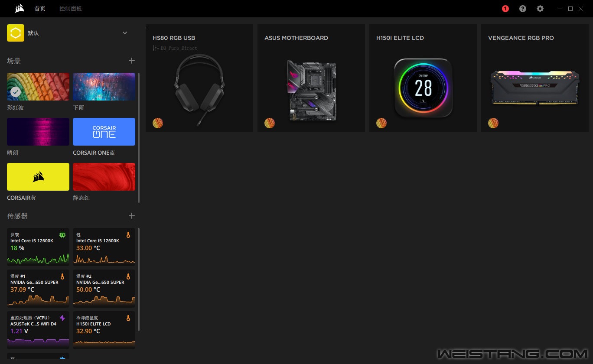The height and width of the screenshot is (364, 593).
Task: Open the Vengeance RGB Pro RAM image
Action: tap(534, 88)
